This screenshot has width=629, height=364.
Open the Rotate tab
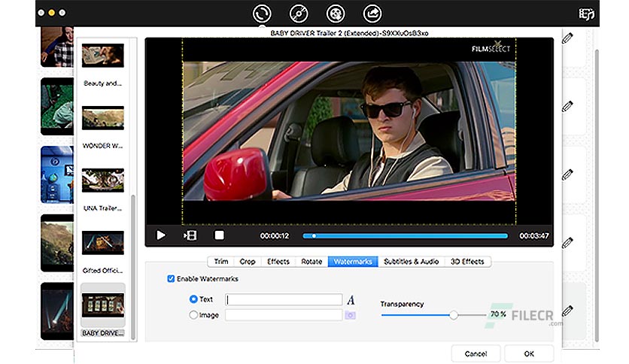pyautogui.click(x=311, y=262)
